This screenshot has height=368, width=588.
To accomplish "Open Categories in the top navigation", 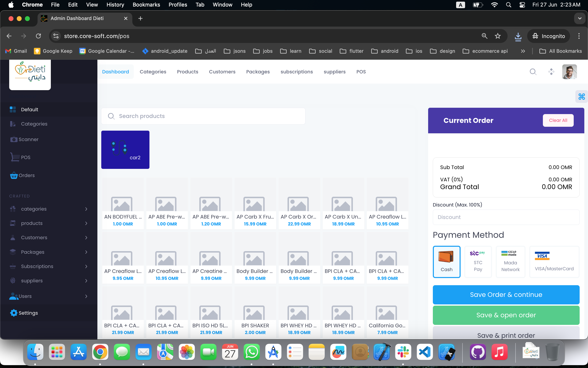I will [153, 72].
